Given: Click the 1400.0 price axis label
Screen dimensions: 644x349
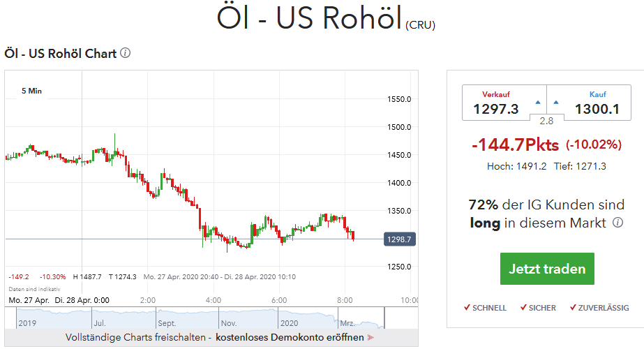Looking at the screenshot, I should click(x=399, y=183).
